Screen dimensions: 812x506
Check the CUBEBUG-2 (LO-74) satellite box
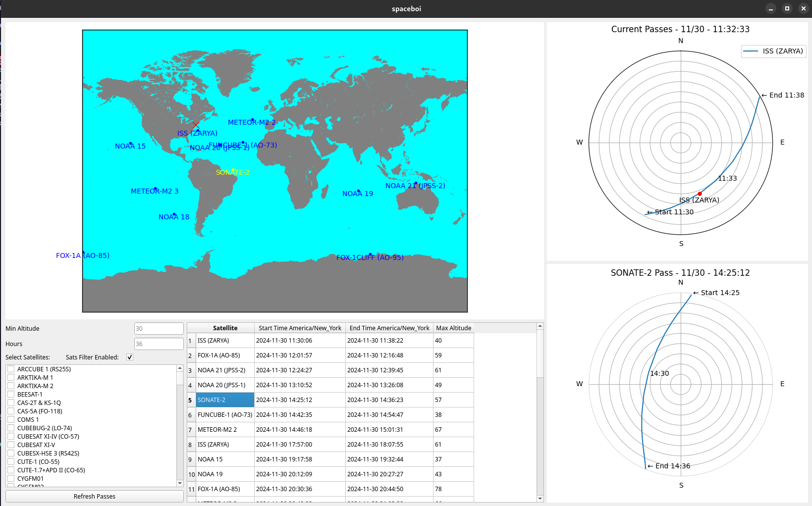click(x=11, y=428)
